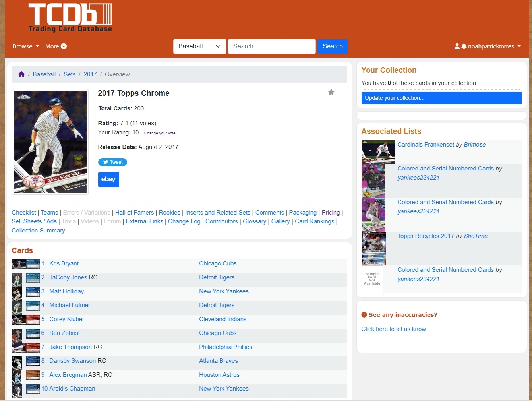Click Jake Thompson card back thumbnail
This screenshot has height=401, width=532.
click(33, 347)
